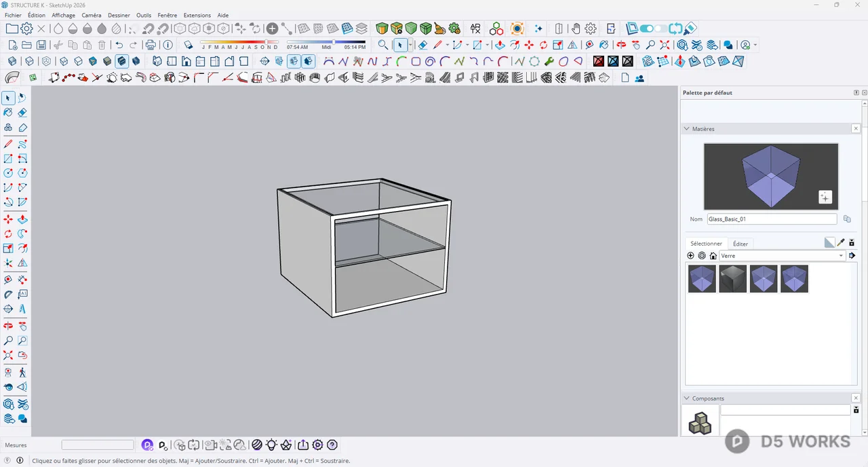Image resolution: width=868 pixels, height=467 pixels.
Task: Click the Print icon in standard toolbar
Action: coord(151,45)
